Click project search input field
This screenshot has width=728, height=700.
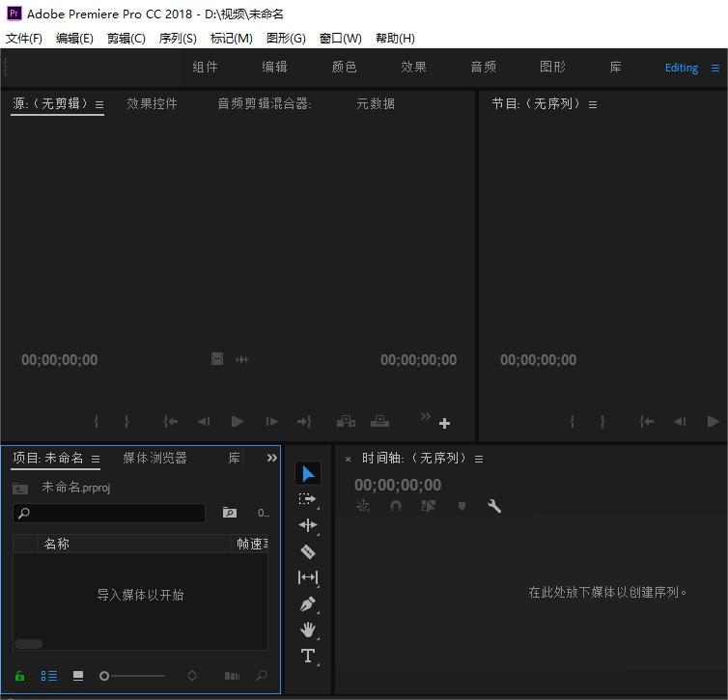(x=109, y=513)
